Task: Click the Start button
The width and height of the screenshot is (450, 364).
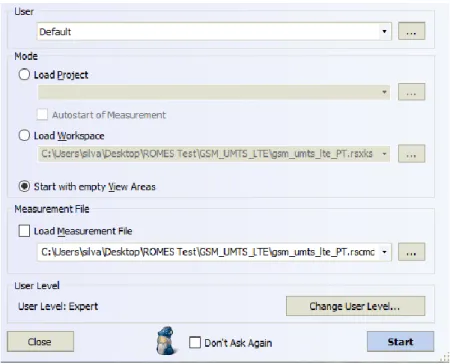Action: click(x=400, y=341)
